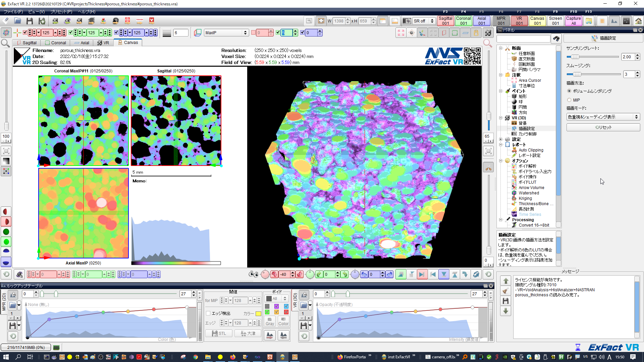Open the ビュー(V) menu
Viewport: 644px width, 362px height.
[x=36, y=11]
